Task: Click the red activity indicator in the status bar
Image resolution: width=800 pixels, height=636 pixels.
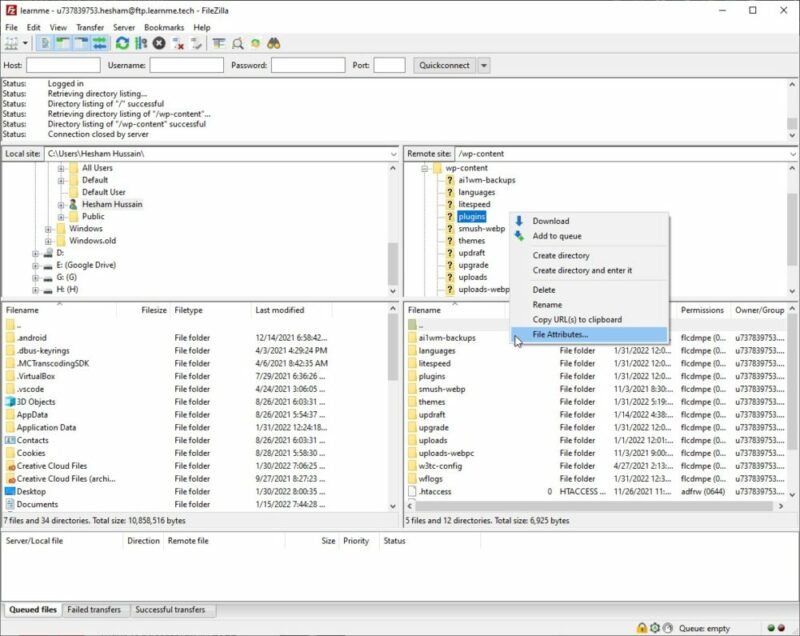Action: (781, 628)
